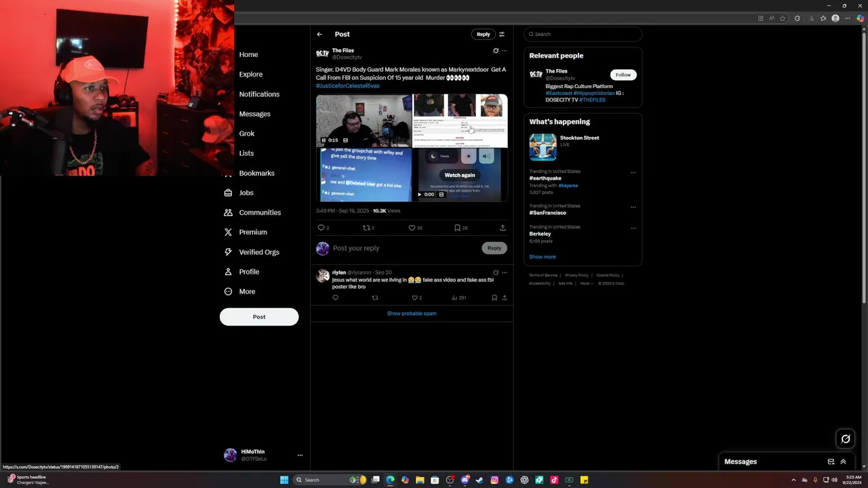Click Watch again on the fourth video
The width and height of the screenshot is (868, 488).
[460, 175]
